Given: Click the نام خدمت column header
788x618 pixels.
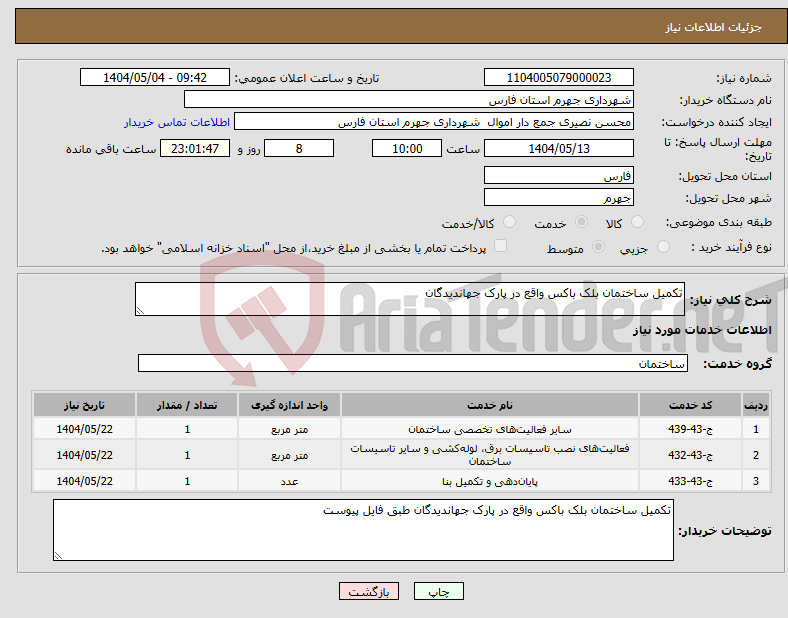Looking at the screenshot, I should [490, 405].
